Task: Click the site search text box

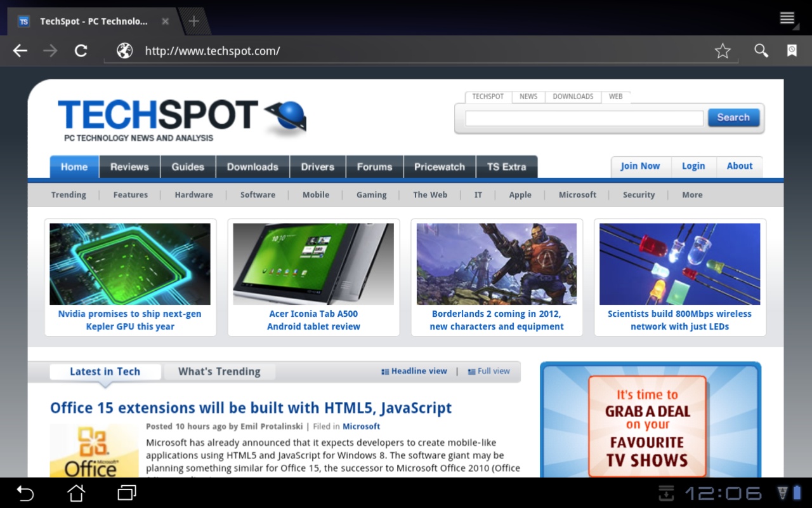Action: pos(584,118)
